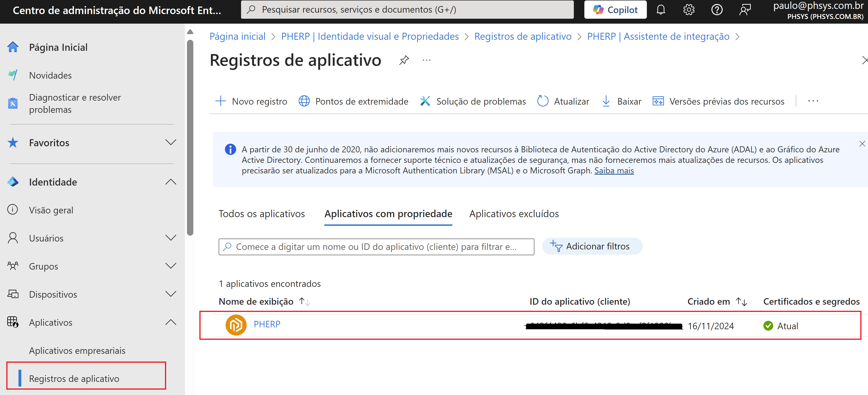The width and height of the screenshot is (868, 395).
Task: Collapse the Identidade section chevron
Action: tap(171, 182)
